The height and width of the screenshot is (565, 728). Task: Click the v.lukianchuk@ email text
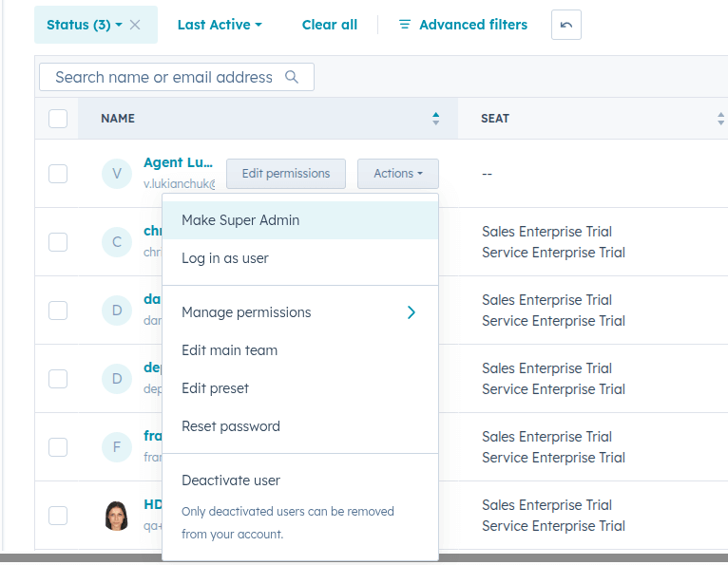[180, 183]
